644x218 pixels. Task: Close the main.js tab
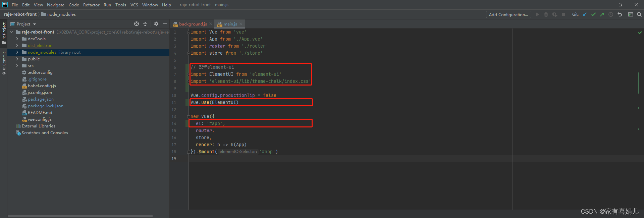[x=241, y=24]
